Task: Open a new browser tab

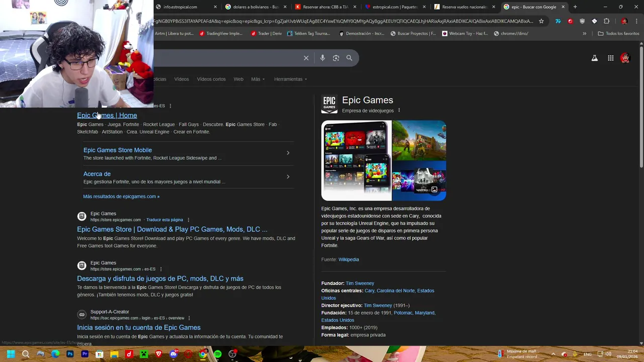Action: coord(575,7)
